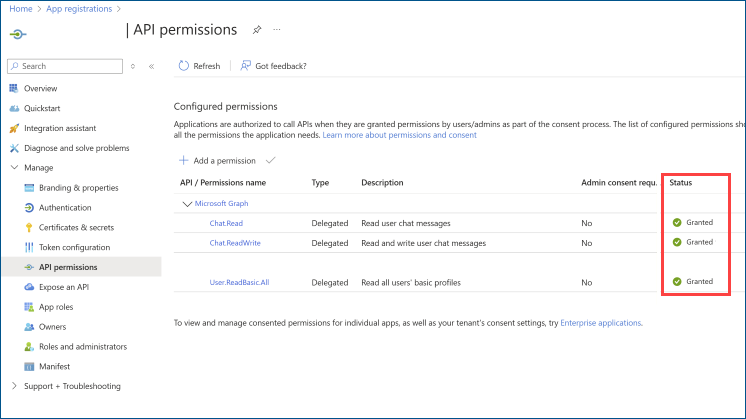
Task: Open Quickstart in the sidebar
Action: [x=42, y=108]
